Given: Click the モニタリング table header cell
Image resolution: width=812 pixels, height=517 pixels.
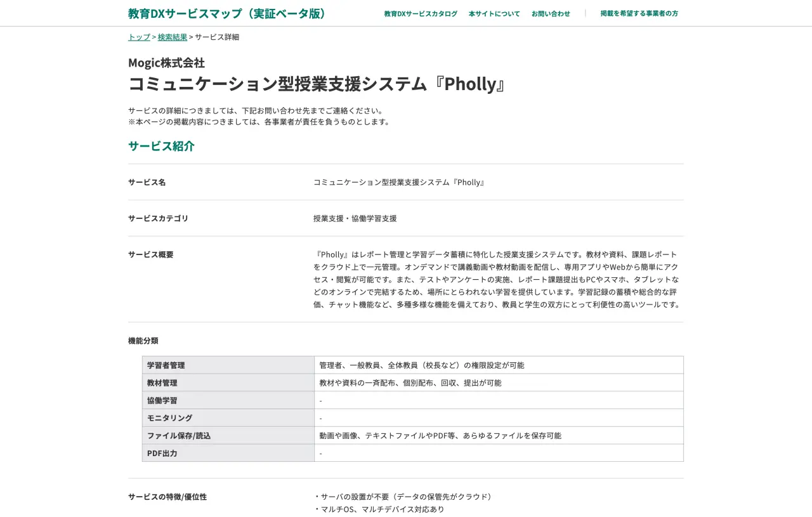Looking at the screenshot, I should tap(228, 418).
